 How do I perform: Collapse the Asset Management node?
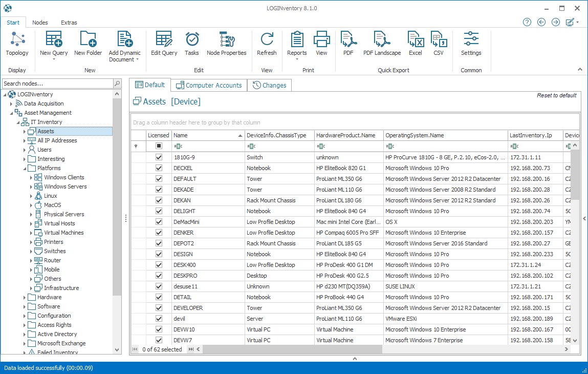[11, 113]
